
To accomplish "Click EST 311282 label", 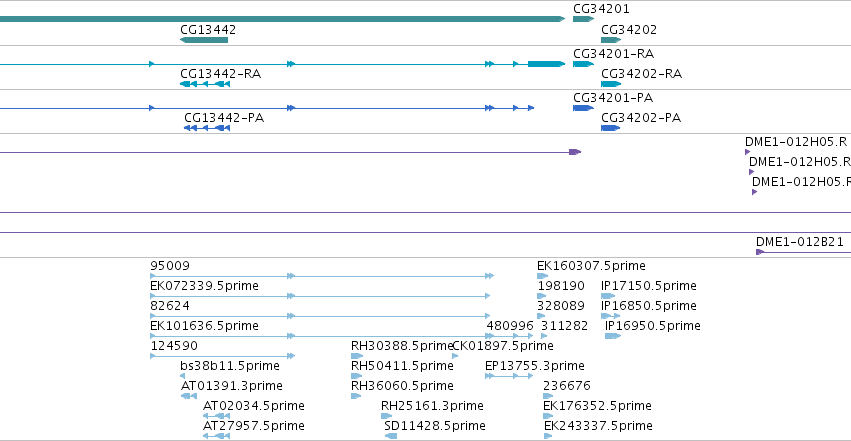I will [564, 326].
